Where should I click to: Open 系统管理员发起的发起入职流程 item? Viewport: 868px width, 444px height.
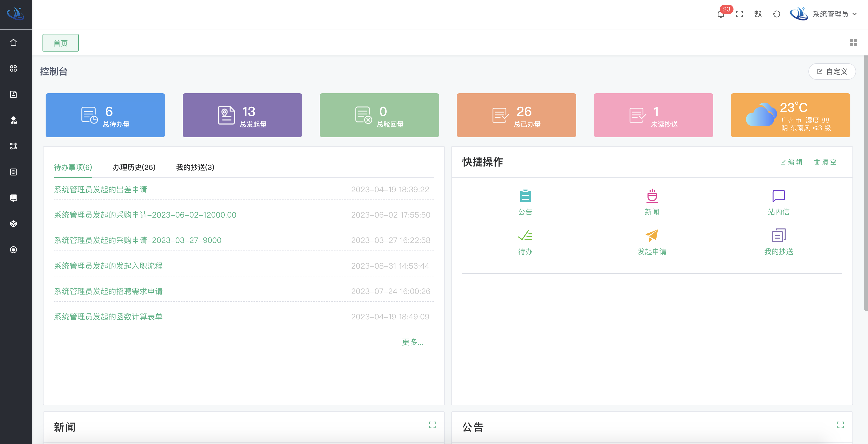click(108, 266)
